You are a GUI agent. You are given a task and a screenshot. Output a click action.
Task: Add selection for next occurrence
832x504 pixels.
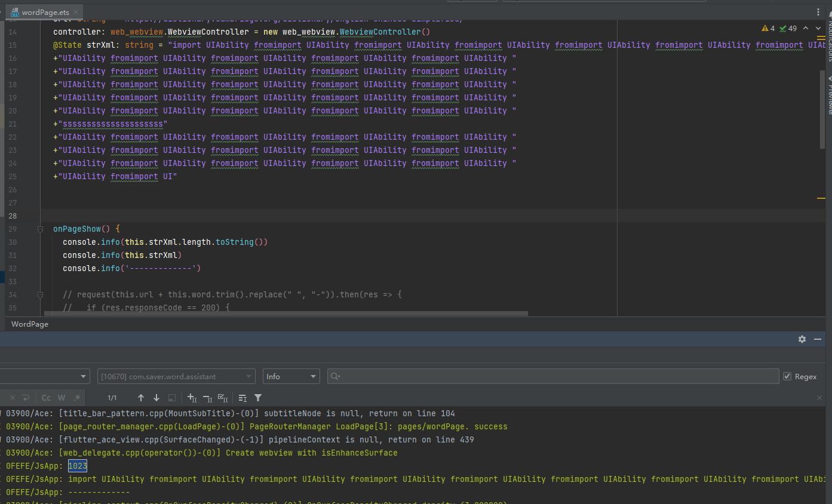click(x=192, y=398)
